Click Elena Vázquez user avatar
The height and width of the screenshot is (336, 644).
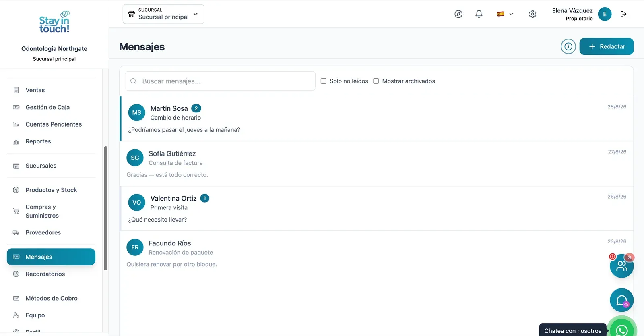(605, 14)
